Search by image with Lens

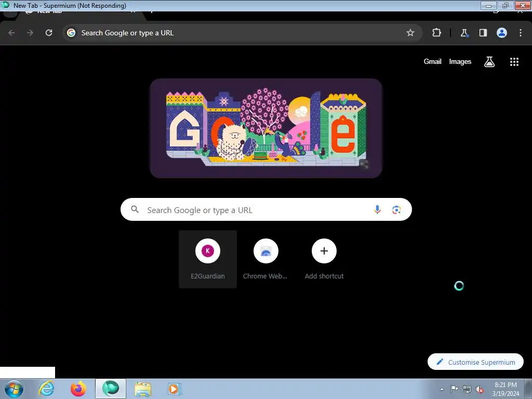[396, 210]
